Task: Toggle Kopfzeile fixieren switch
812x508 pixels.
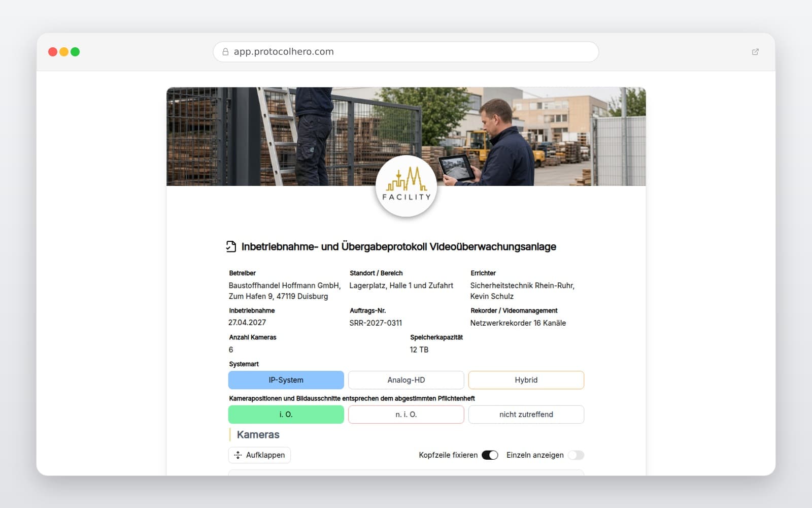Action: click(490, 455)
